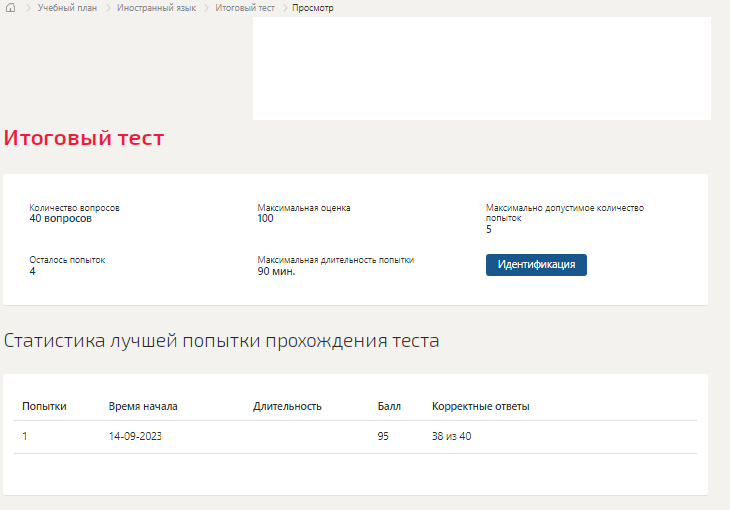730x510 pixels.
Task: Click the score value 95
Action: click(x=383, y=436)
